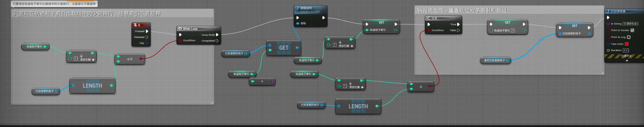Select the 清空已经发射粒子 variable node

coord(496,61)
